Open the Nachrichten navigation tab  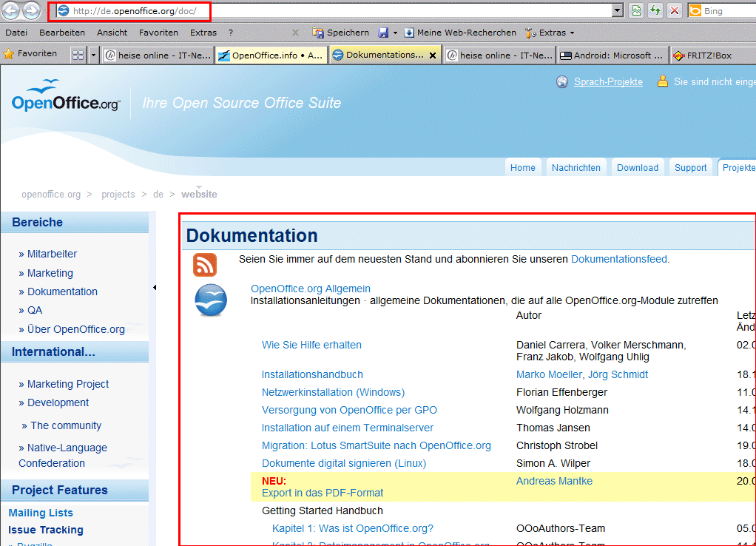[576, 167]
